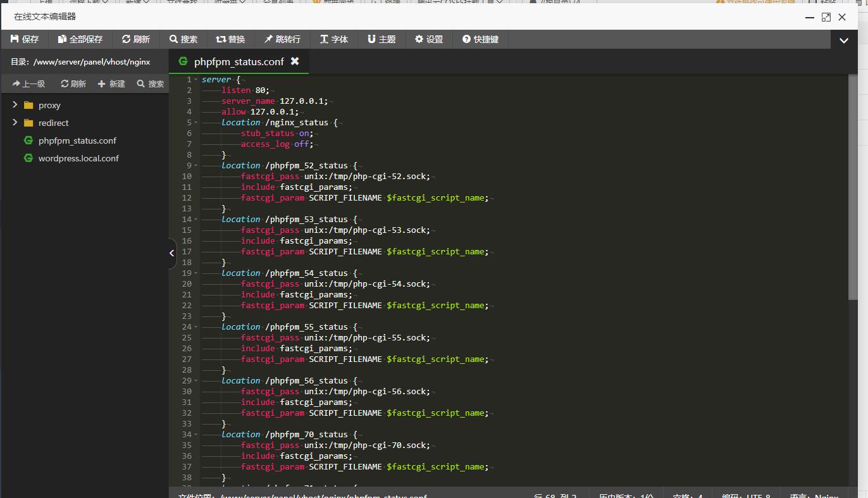Hide the file sidebar with the collapse arrow
868x498 pixels.
click(171, 253)
